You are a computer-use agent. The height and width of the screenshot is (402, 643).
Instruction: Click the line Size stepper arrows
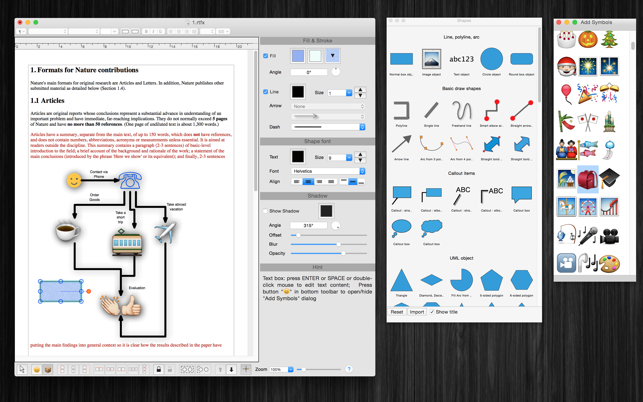[x=360, y=93]
